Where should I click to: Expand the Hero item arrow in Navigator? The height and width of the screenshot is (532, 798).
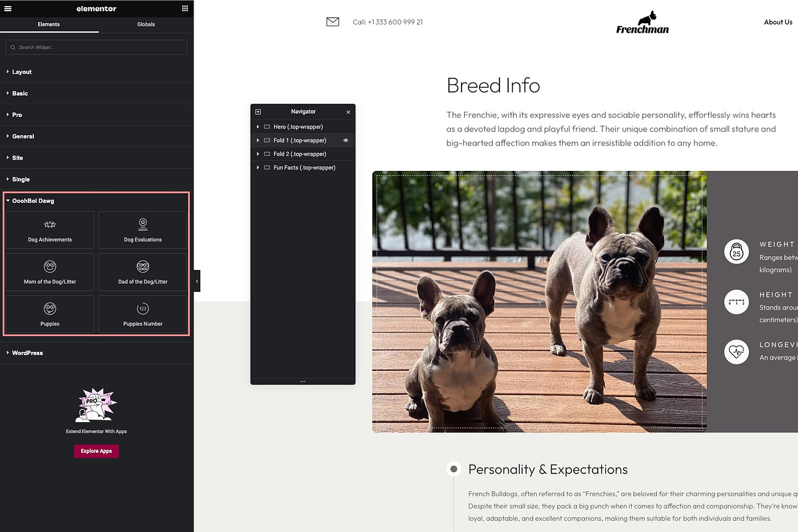point(258,126)
